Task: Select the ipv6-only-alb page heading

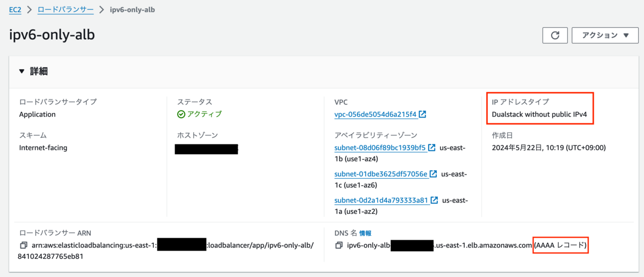Action: pyautogui.click(x=52, y=34)
